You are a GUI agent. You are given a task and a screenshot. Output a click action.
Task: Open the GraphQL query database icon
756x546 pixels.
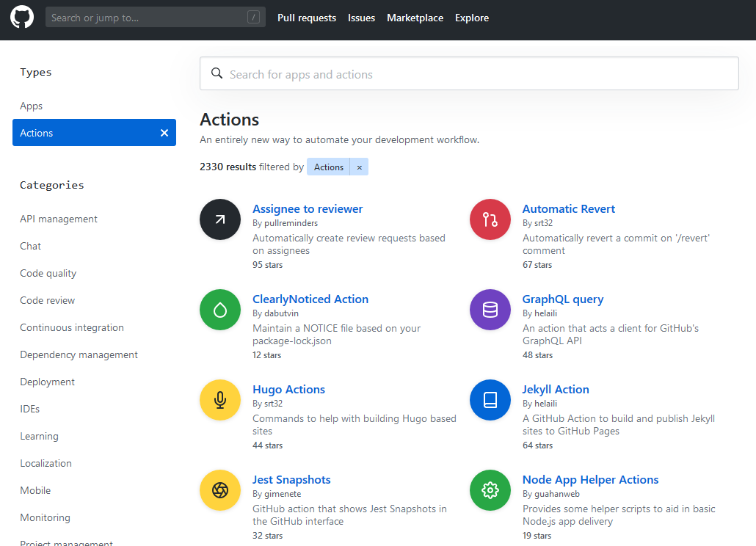pos(490,310)
